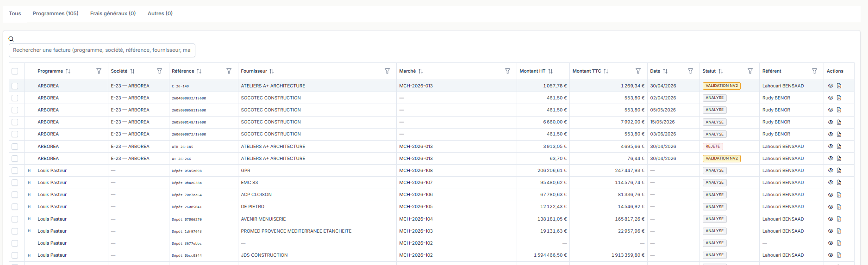Select the JDS CONSTRUCTION row checkbox
This screenshot has width=868, height=265.
[x=15, y=255]
